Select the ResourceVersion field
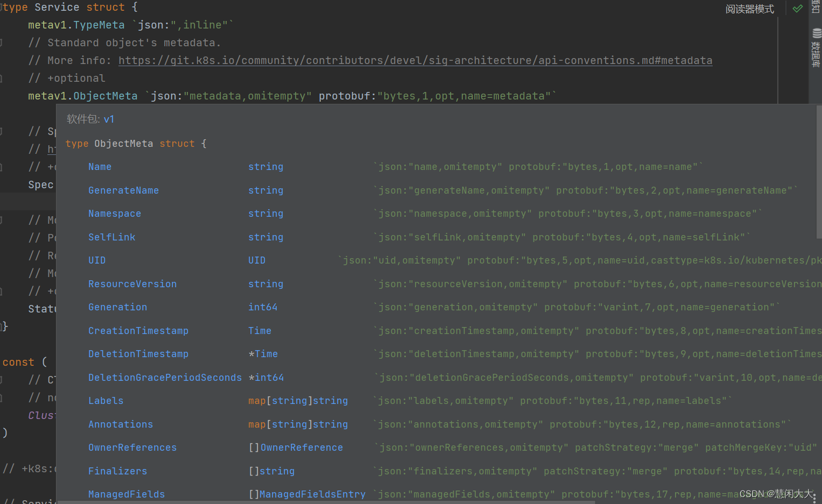Viewport: 822px width, 504px height. pyautogui.click(x=132, y=284)
